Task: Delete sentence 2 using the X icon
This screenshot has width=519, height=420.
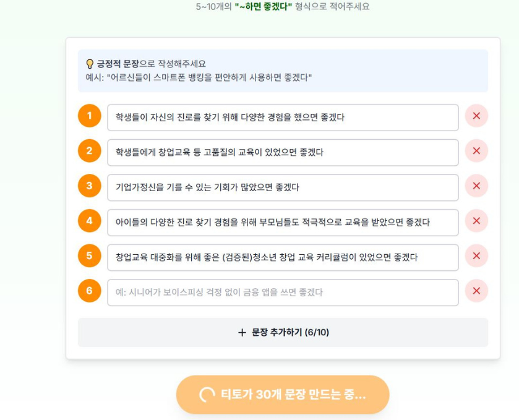Action: [476, 151]
